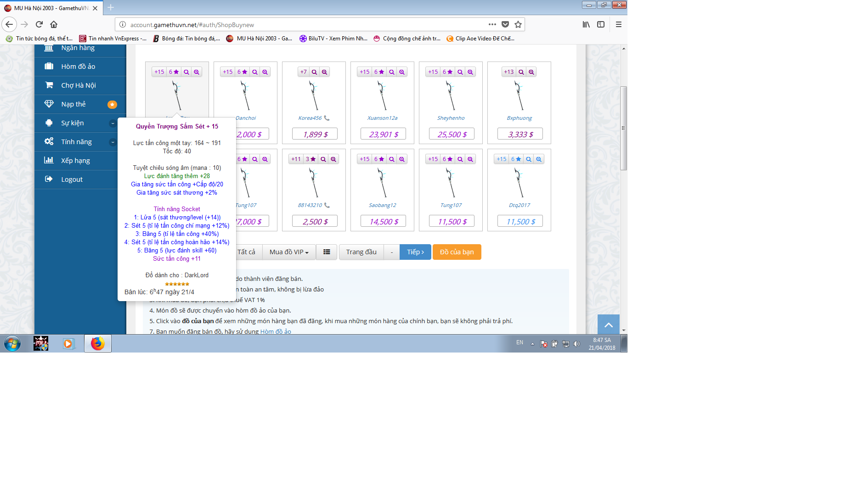Go to Trang đầu page

click(361, 252)
